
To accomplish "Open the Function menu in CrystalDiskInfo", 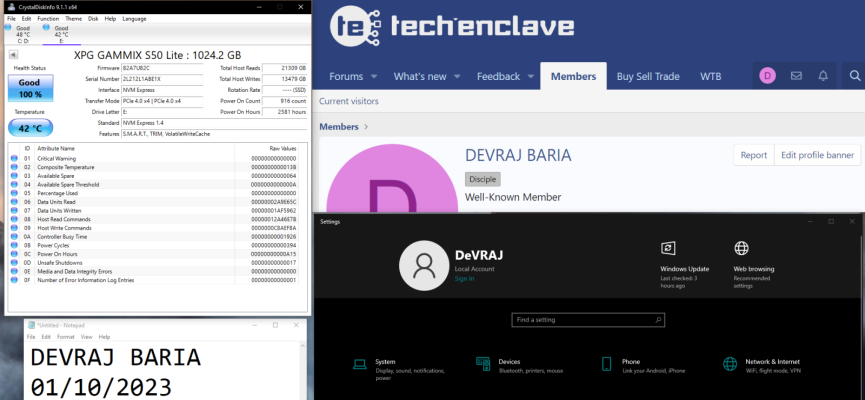I will (48, 18).
